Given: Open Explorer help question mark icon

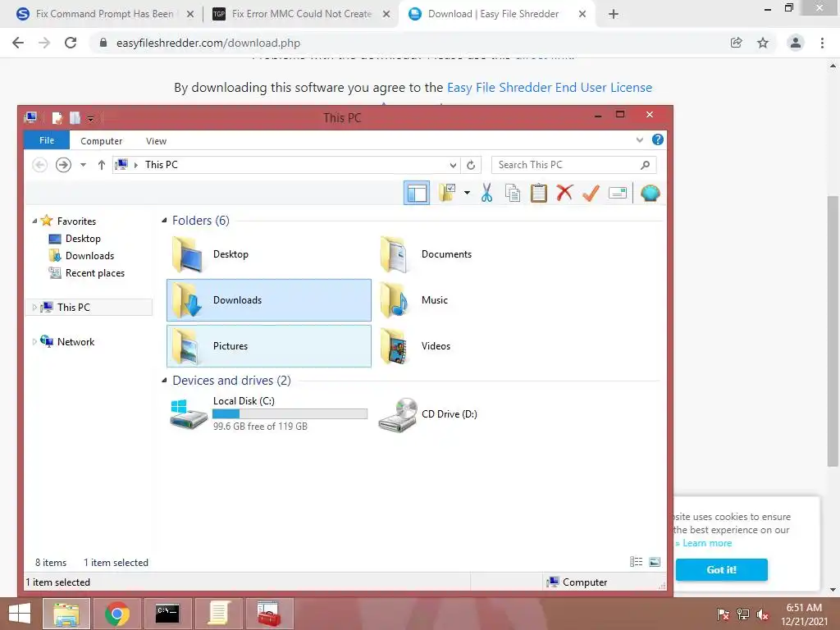Looking at the screenshot, I should (x=658, y=139).
